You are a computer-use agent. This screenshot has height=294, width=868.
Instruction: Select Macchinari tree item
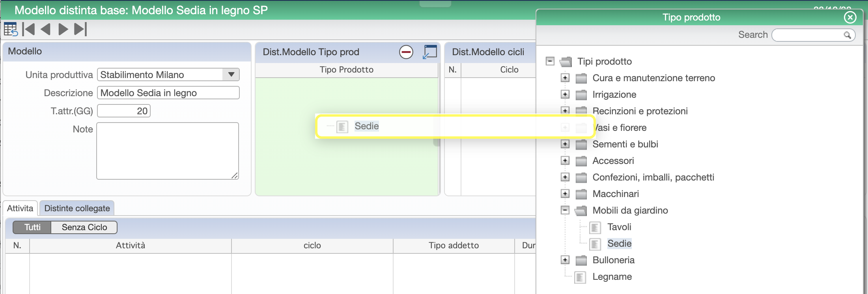[x=616, y=194]
